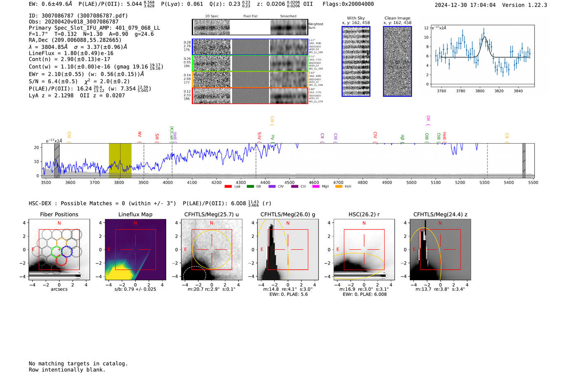This screenshot has width=576, height=392.
Task: Select the blue-bordered fiber spectrum row
Action: (250, 47)
